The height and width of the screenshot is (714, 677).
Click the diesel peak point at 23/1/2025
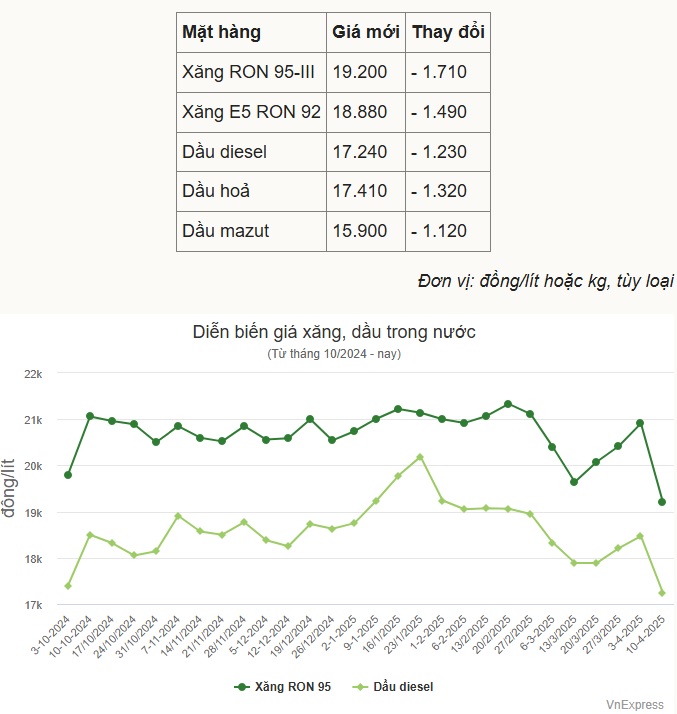[x=420, y=457]
